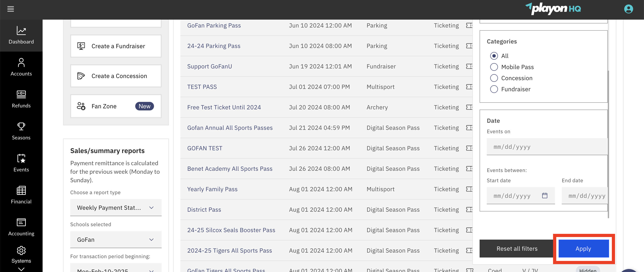Open Yearly Family Pass link
The width and height of the screenshot is (644, 272).
tap(212, 190)
